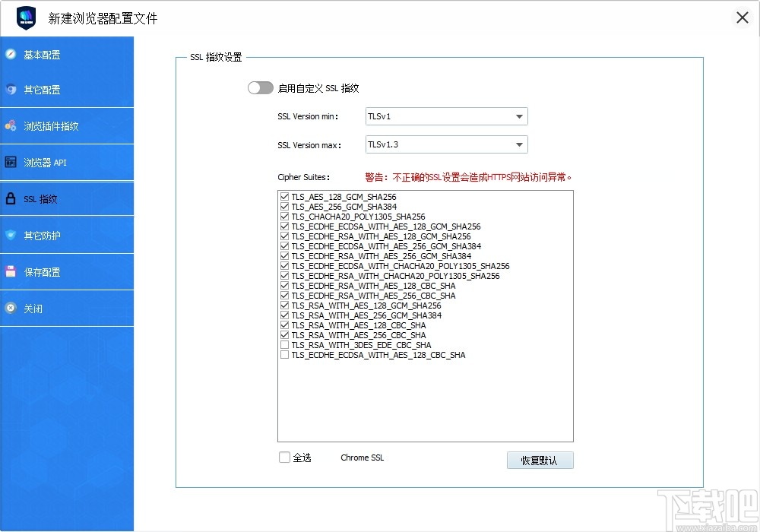760x532 pixels.
Task: Uncheck TLS_AES_128_GCM_SHA256 cipher suite
Action: point(284,196)
